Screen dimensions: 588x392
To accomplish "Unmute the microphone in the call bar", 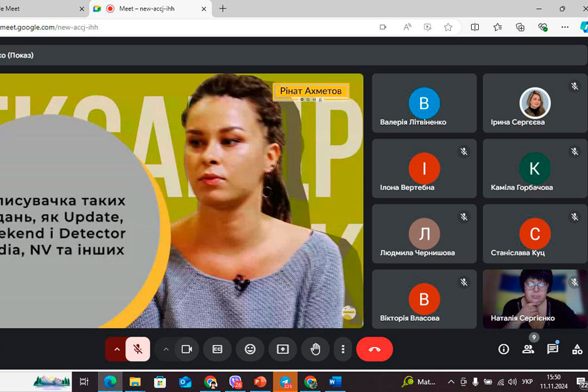I will coord(138,349).
